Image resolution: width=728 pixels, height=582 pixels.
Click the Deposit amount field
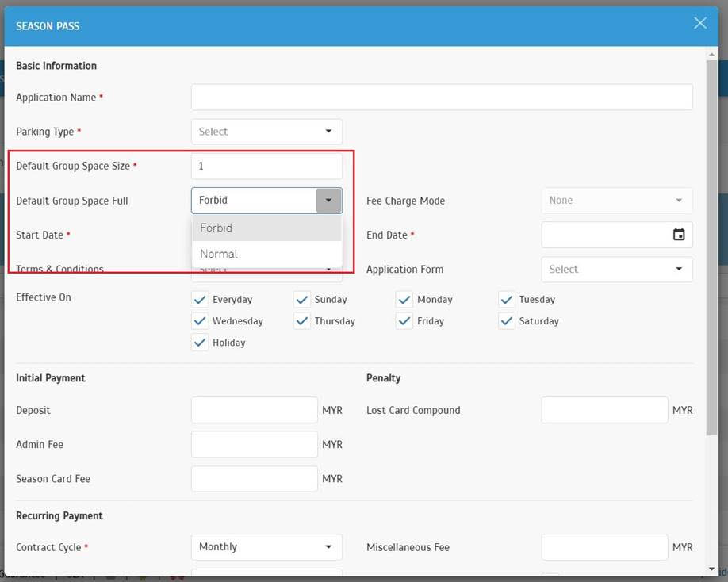(x=254, y=411)
